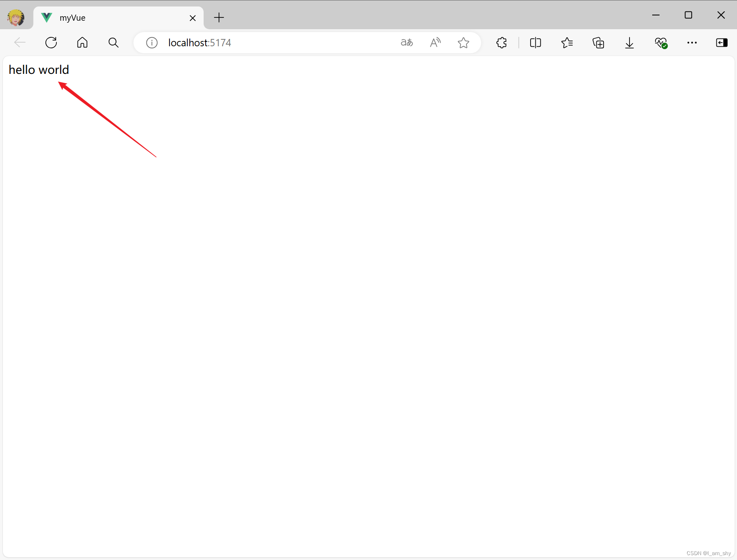This screenshot has height=560, width=737.
Task: Open a new tab with plus button
Action: 219,17
